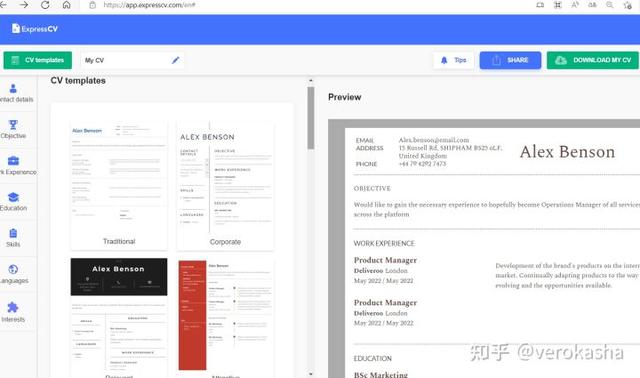Open the Skills clipboard icon
640x378 pixels.
pos(13,233)
